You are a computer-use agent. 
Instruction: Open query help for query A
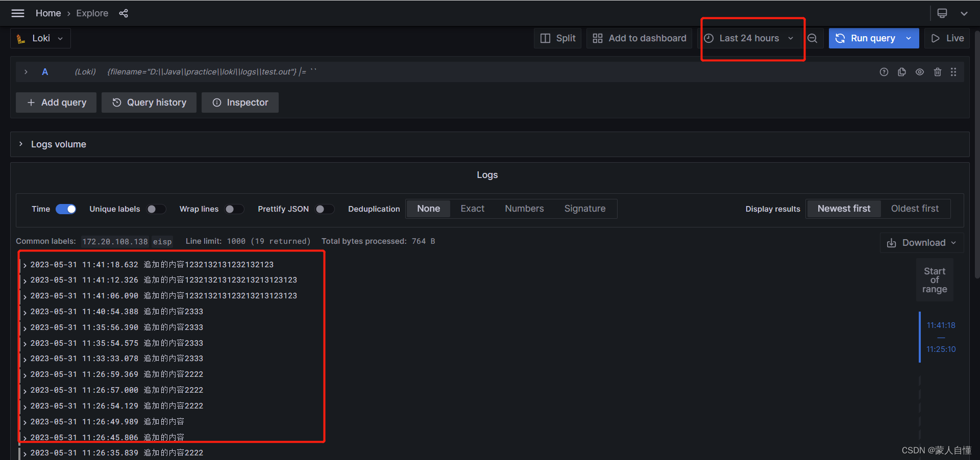pos(884,72)
